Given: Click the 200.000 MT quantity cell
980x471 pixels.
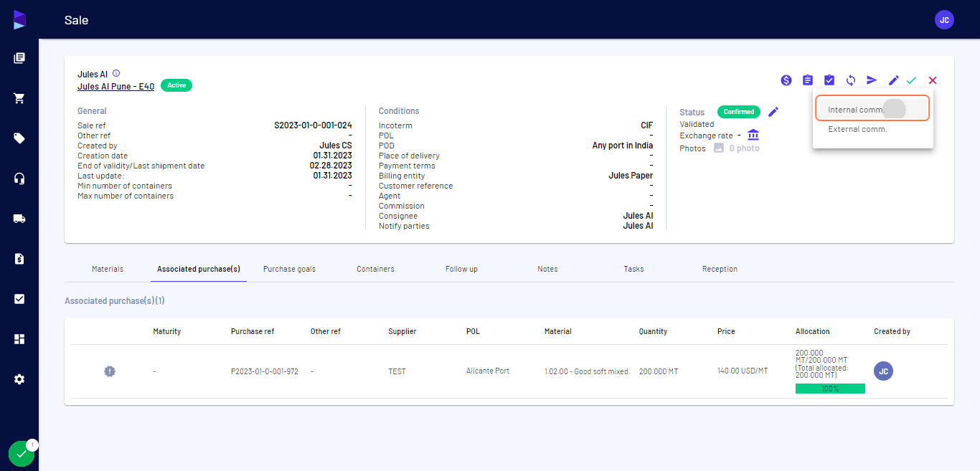Looking at the screenshot, I should tap(659, 371).
